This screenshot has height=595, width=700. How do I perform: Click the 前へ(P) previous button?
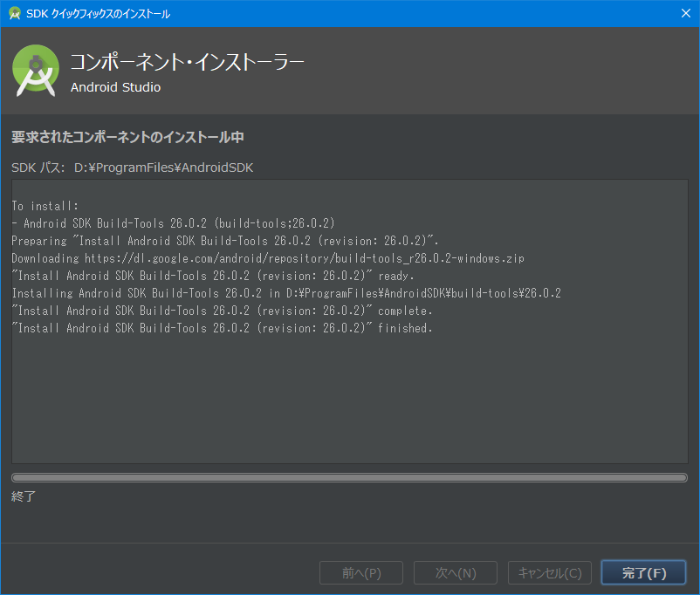click(361, 572)
